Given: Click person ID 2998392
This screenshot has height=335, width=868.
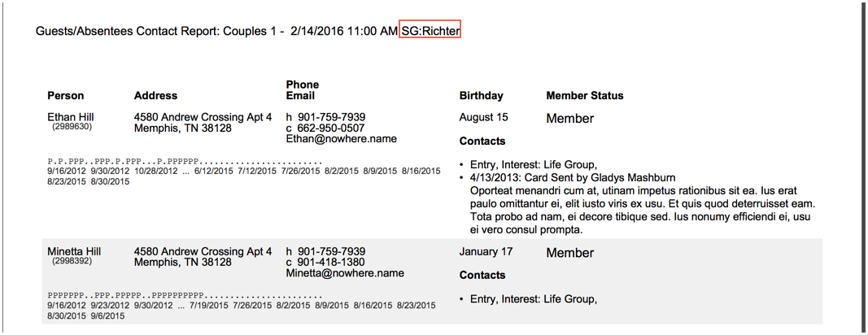Looking at the screenshot, I should coord(72,261).
